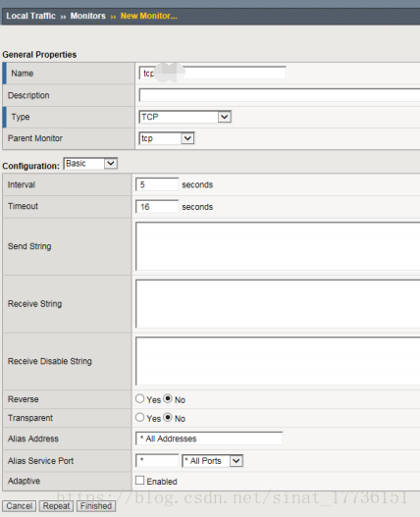This screenshot has width=420, height=517.
Task: Focus the Name input field
Action: [213, 73]
